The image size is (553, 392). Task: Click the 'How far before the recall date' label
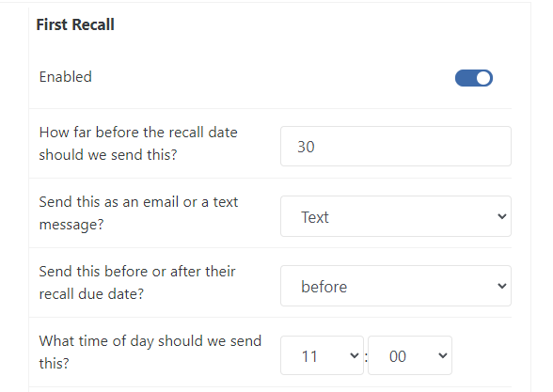point(138,144)
